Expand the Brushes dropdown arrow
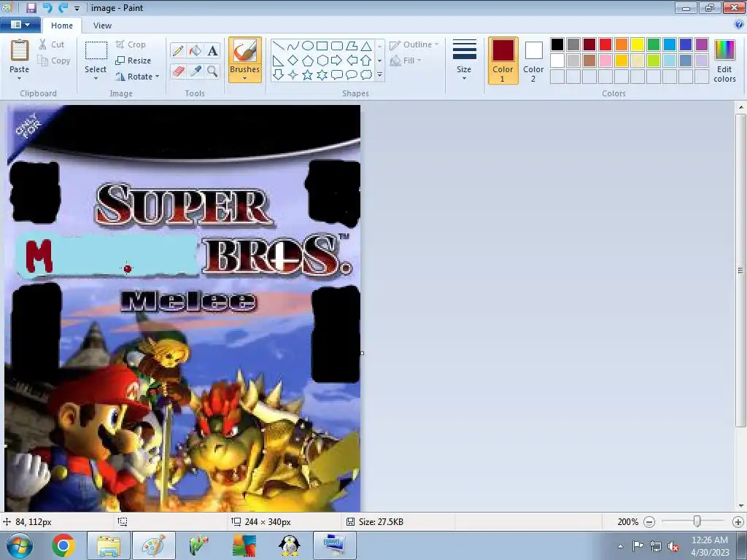747x560 pixels. 244,79
